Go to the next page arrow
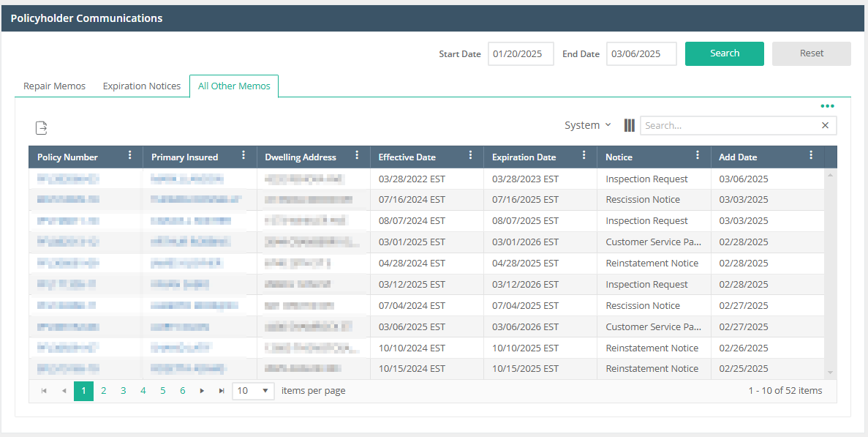 pyautogui.click(x=202, y=391)
